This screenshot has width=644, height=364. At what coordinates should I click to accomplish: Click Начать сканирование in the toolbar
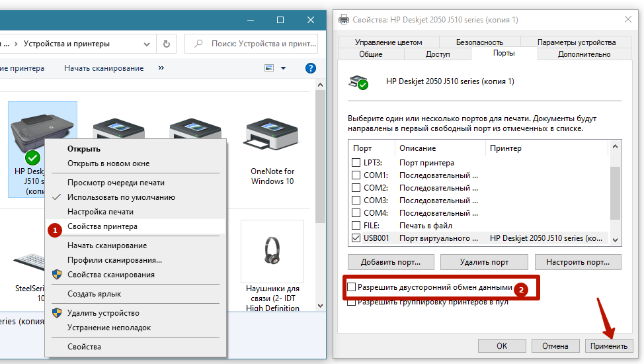104,68
